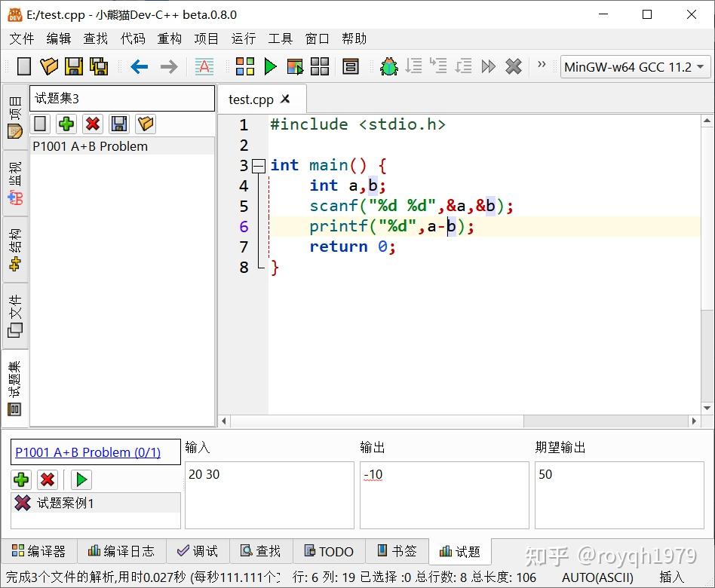Image resolution: width=715 pixels, height=588 pixels.
Task: Expand the toolbar overflow chevron
Action: 542,65
